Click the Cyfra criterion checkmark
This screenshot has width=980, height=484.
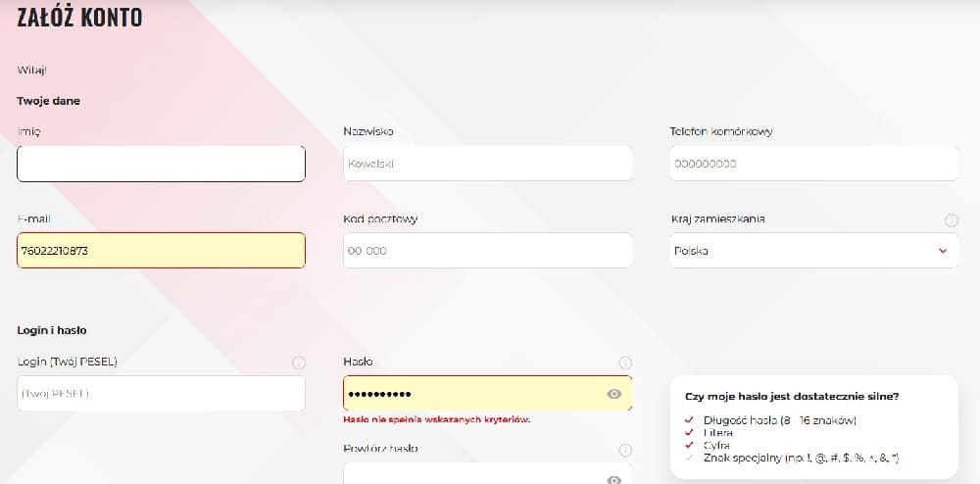[x=689, y=445]
